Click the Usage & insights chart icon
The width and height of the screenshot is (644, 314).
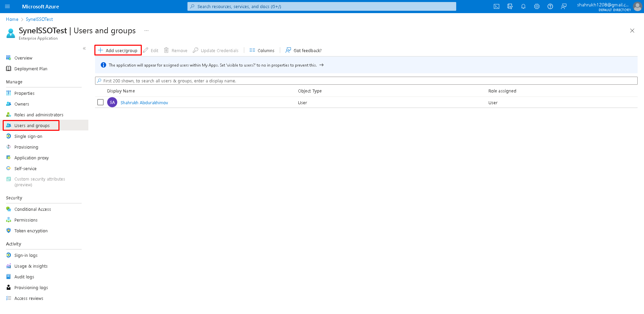tap(9, 266)
